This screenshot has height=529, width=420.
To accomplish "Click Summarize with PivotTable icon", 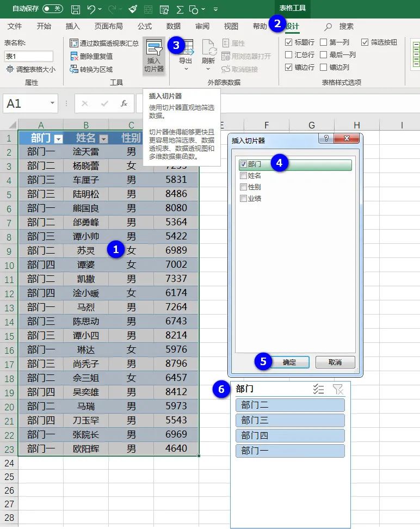I will [x=74, y=43].
